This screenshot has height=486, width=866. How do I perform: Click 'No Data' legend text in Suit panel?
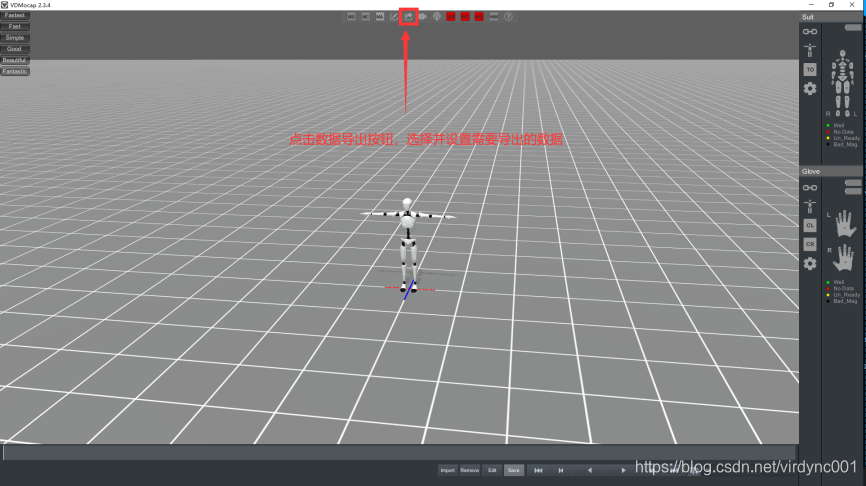pos(843,132)
